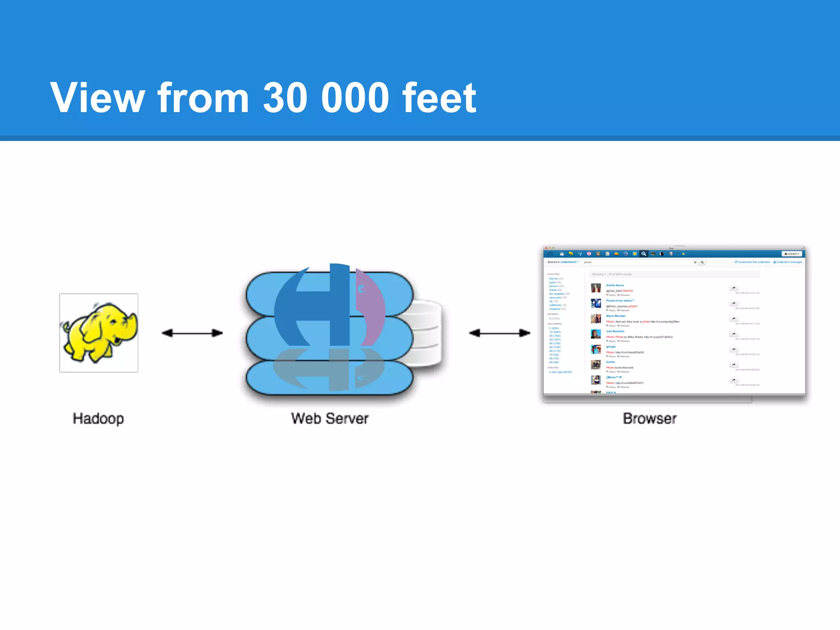This screenshot has width=840, height=630.
Task: Click the yellow warning triangle icon
Action: pos(683,254)
